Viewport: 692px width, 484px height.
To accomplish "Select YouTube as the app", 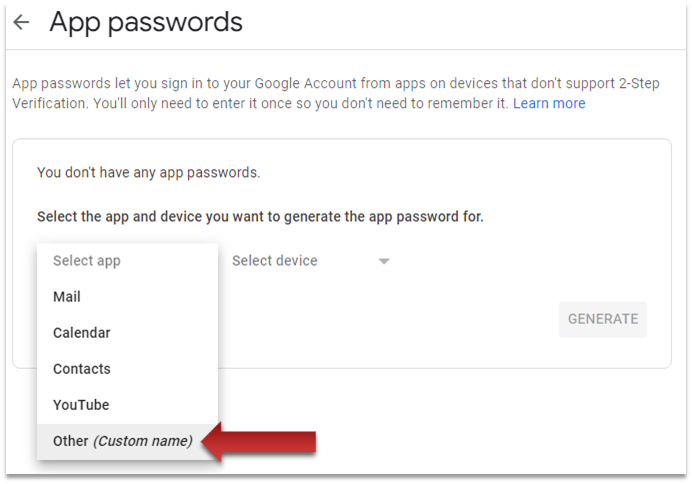I will [x=81, y=405].
